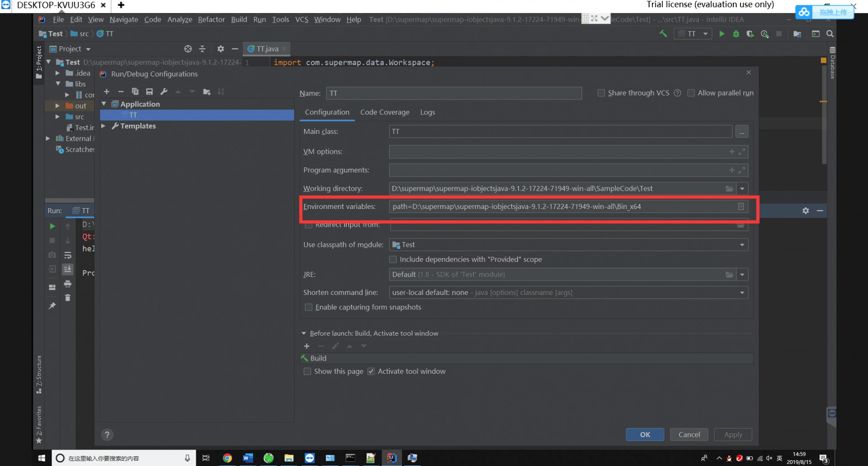Expand the Templates node
The height and width of the screenshot is (466, 868).
tap(104, 126)
